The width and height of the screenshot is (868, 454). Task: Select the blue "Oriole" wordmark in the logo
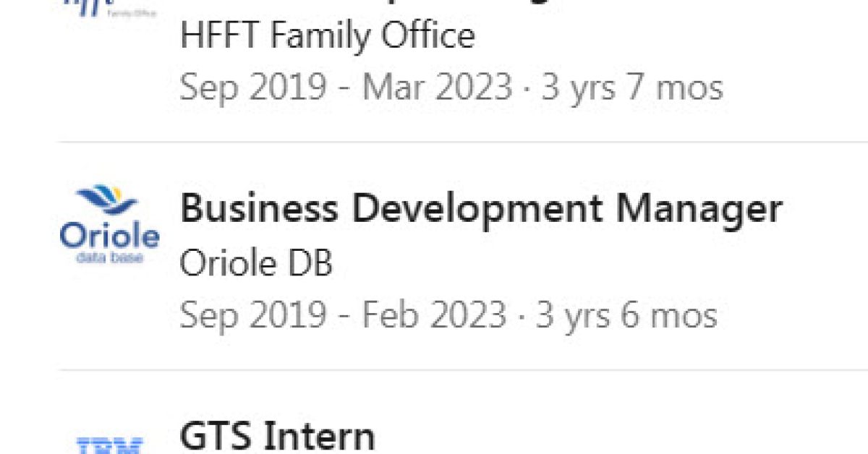click(x=109, y=236)
